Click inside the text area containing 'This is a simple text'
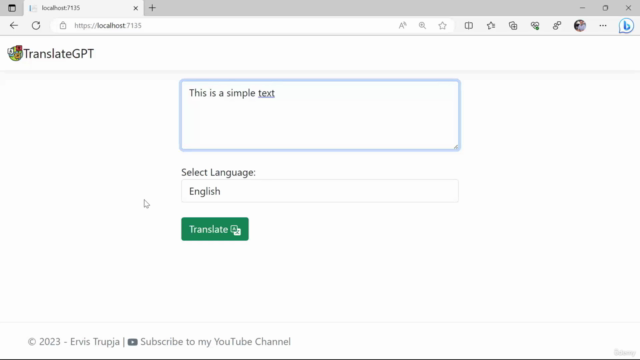This screenshot has height=360, width=640. pos(320,115)
